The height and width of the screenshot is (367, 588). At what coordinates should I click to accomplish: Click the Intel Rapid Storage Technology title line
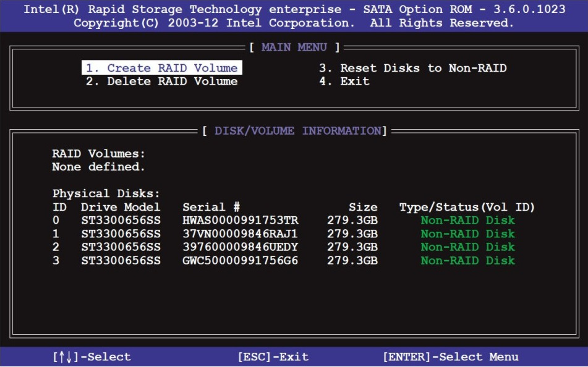[x=294, y=9]
